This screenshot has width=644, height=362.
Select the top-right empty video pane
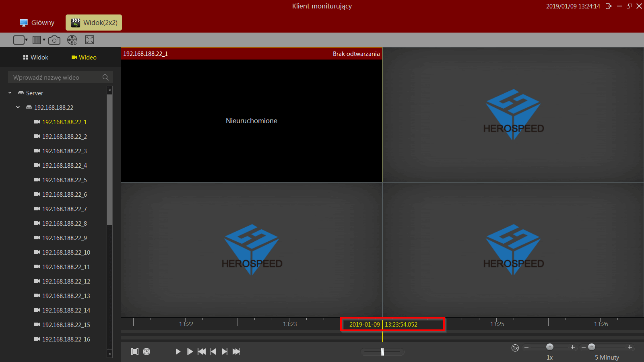[x=513, y=115]
